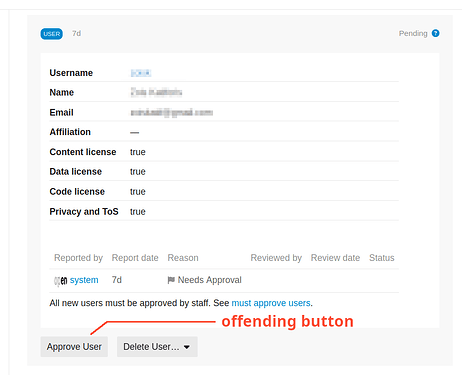Image resolution: width=462 pixels, height=375 pixels.
Task: Click the 7d report date cell
Action: click(117, 280)
